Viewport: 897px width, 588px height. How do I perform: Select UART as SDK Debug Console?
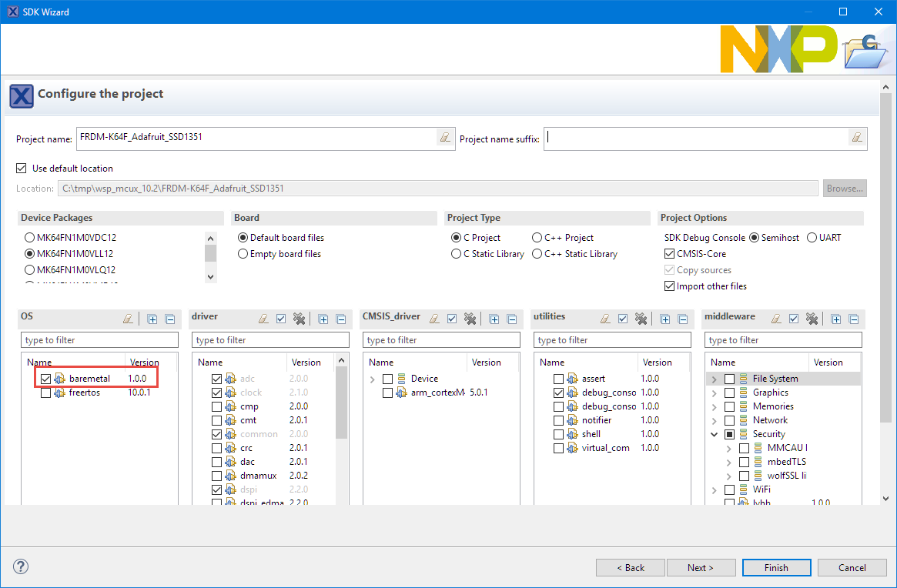(812, 238)
